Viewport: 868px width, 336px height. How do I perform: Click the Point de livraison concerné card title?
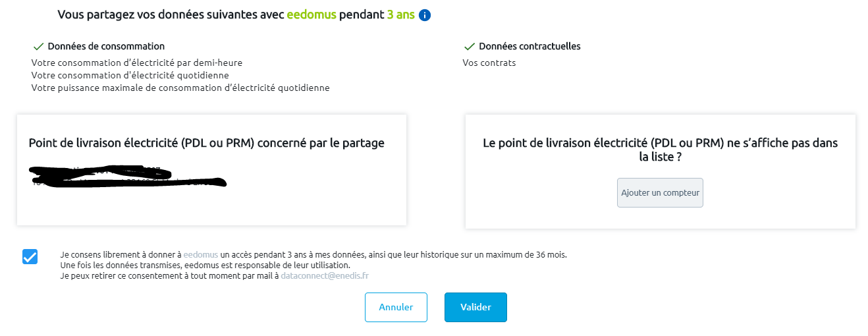[207, 143]
